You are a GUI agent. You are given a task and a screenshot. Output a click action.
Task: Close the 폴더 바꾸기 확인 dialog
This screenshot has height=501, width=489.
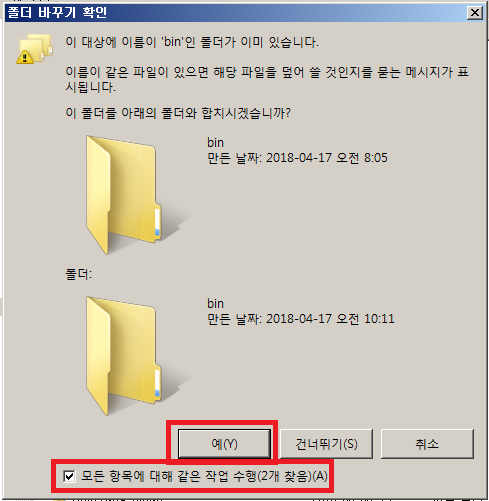point(475,13)
